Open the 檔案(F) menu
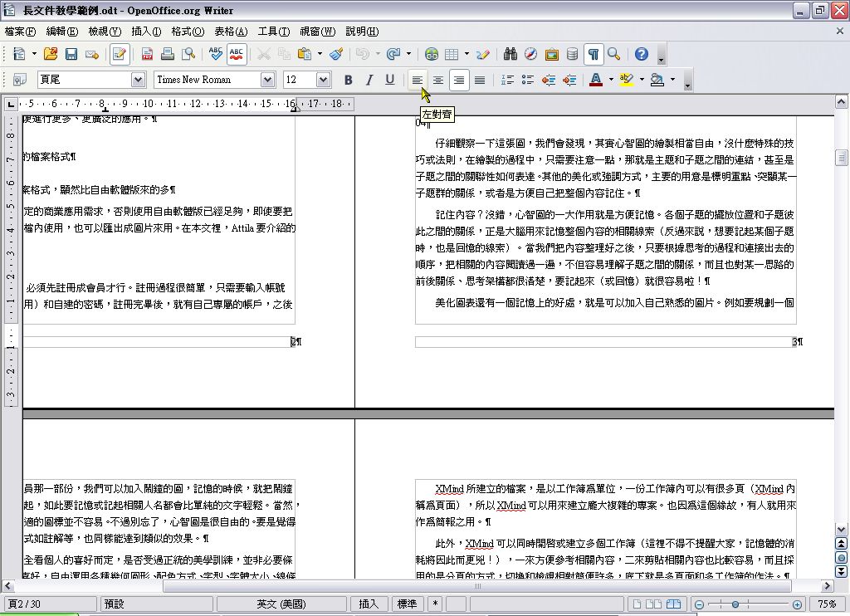 tap(20, 32)
